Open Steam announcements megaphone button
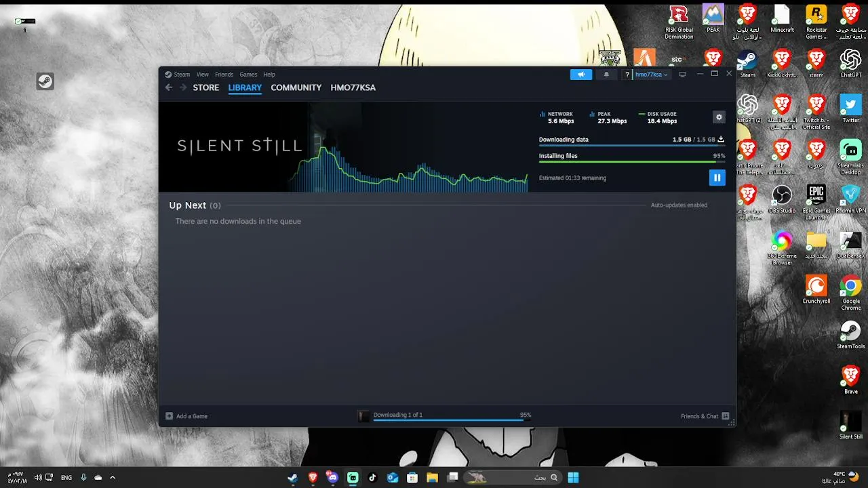The width and height of the screenshot is (868, 488). 581,75
